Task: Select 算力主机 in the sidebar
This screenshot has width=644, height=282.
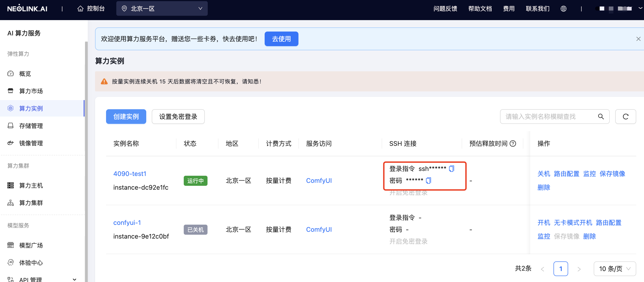Action: pyautogui.click(x=43, y=185)
